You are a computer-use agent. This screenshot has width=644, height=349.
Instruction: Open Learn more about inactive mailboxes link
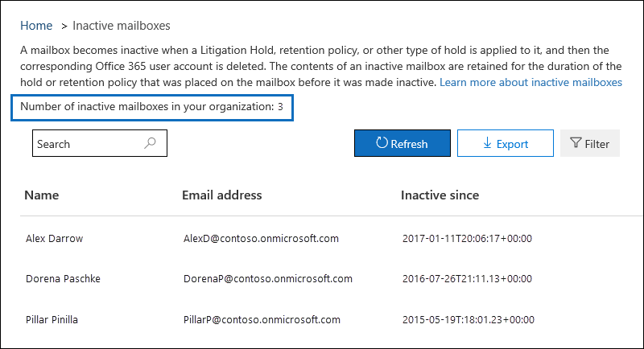point(530,82)
